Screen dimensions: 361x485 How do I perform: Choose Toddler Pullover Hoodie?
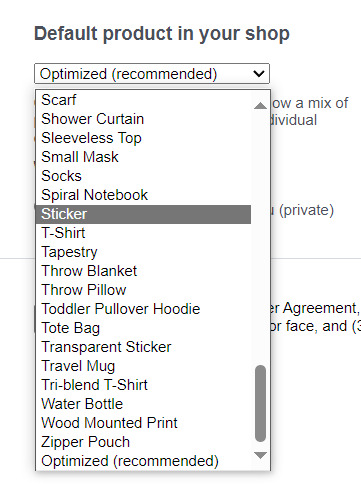143,309
